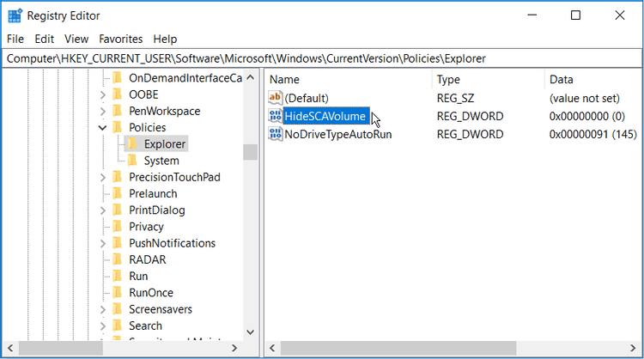Click the Registry Editor title bar icon

(15, 15)
